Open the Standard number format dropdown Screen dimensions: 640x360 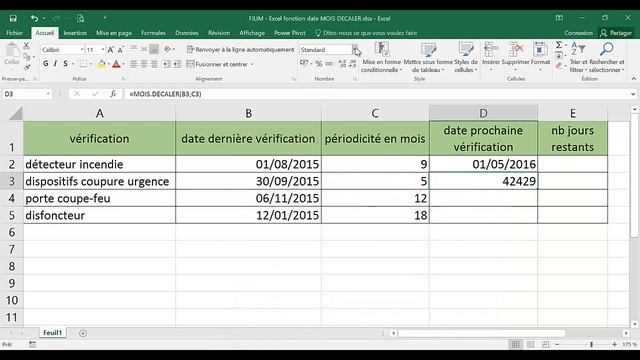(x=355, y=50)
